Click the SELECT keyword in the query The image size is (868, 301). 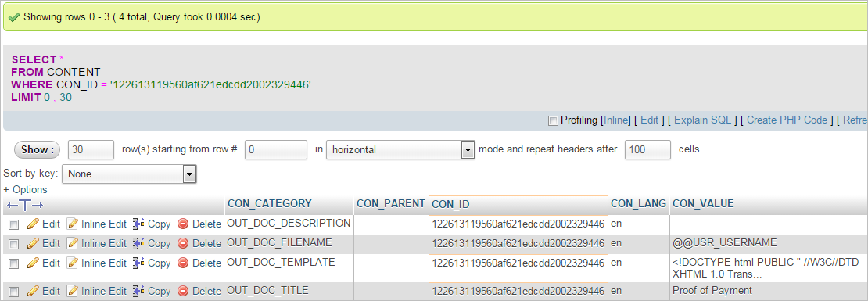click(x=34, y=59)
